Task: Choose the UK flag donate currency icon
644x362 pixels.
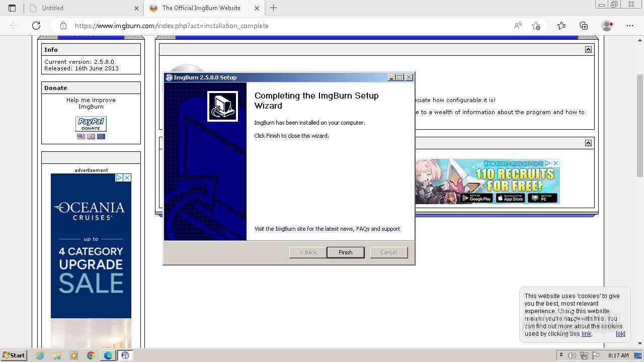Action: tap(91, 136)
